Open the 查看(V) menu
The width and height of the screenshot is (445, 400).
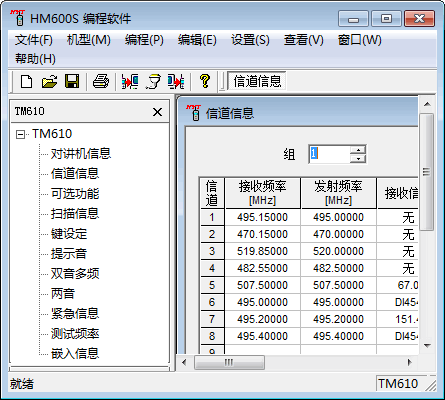pos(304,40)
